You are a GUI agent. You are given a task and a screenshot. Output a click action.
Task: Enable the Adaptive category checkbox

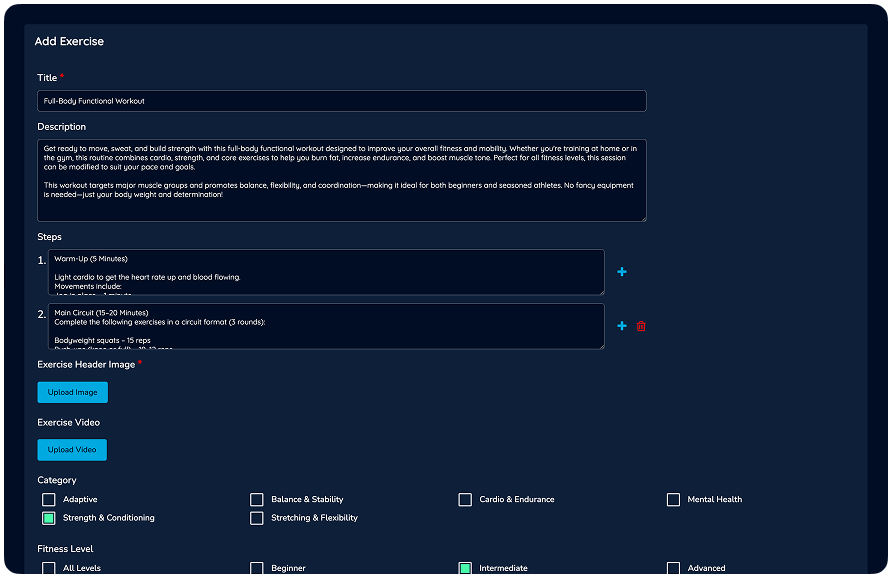(48, 499)
